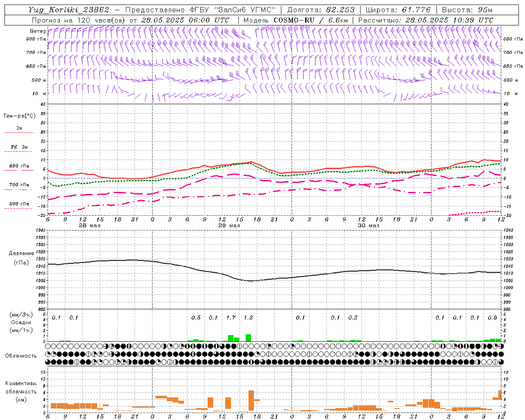Click the (мм/1ч.) precipitation unit label

[21, 330]
